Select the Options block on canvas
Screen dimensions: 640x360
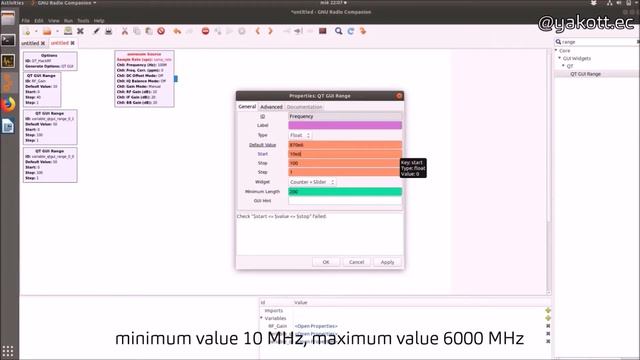(50, 61)
